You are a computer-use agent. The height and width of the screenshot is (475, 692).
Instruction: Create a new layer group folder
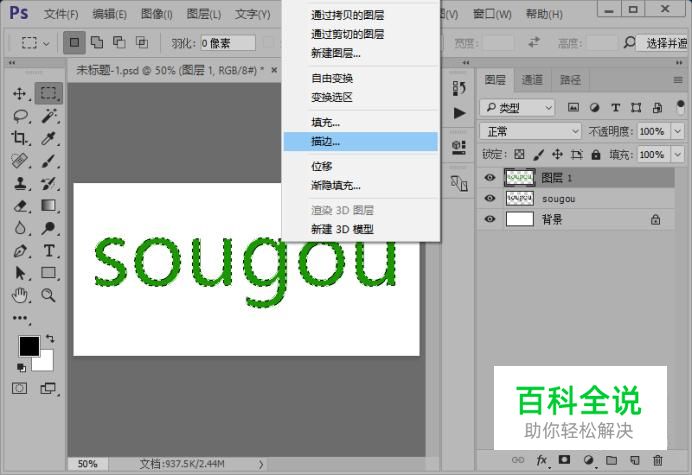611,460
